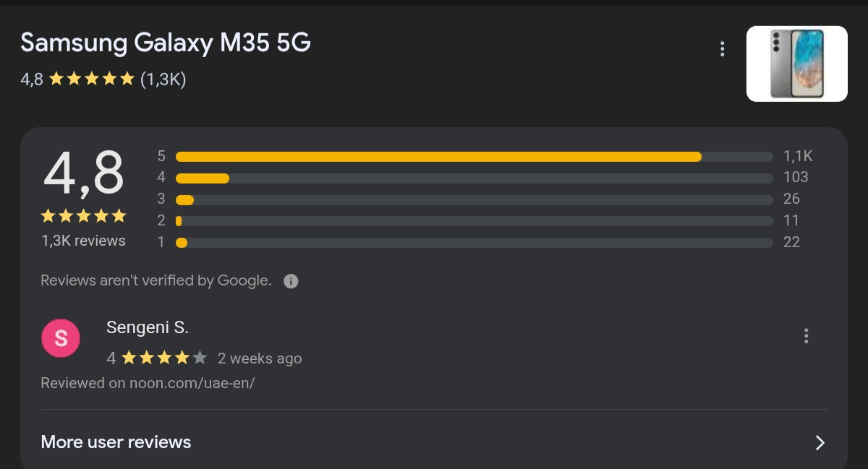Filter reviews by 4-star bar
The image size is (868, 469).
474,178
